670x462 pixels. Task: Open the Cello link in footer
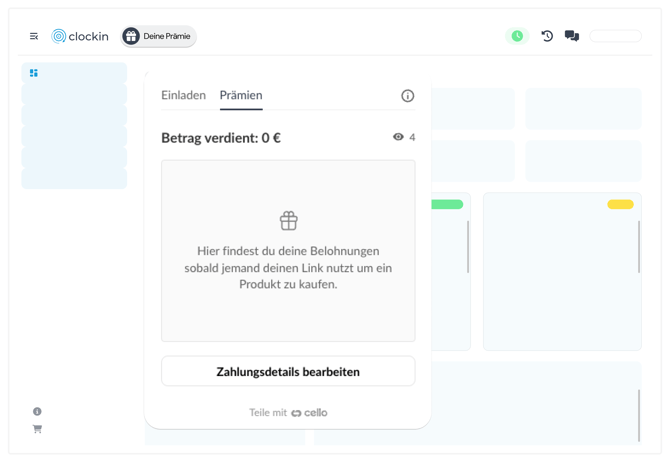(x=309, y=412)
